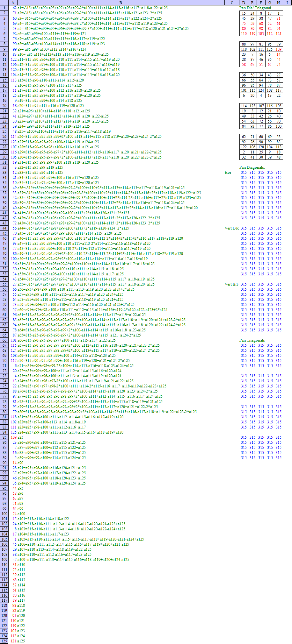Select the formula cell starting 'a1=-315+a85'
292x644 pixels.
[92, 8]
